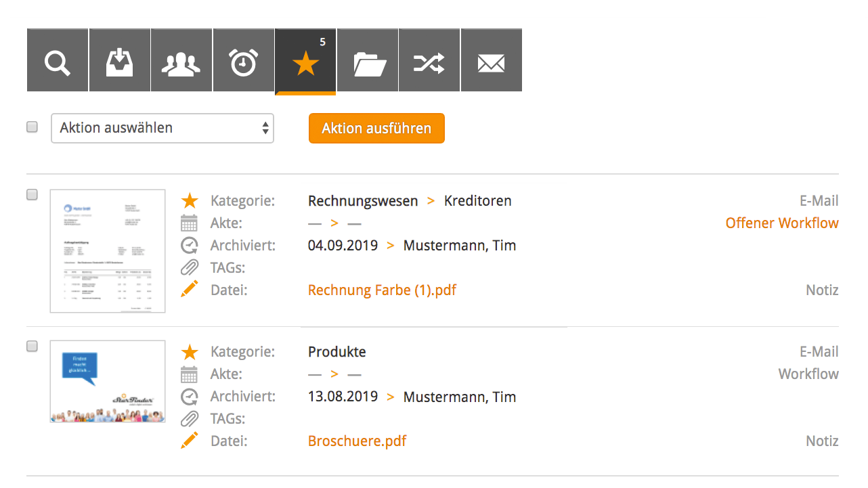Toggle the select-all checkbox beside action dropdown
The width and height of the screenshot is (868, 488).
pyautogui.click(x=32, y=127)
